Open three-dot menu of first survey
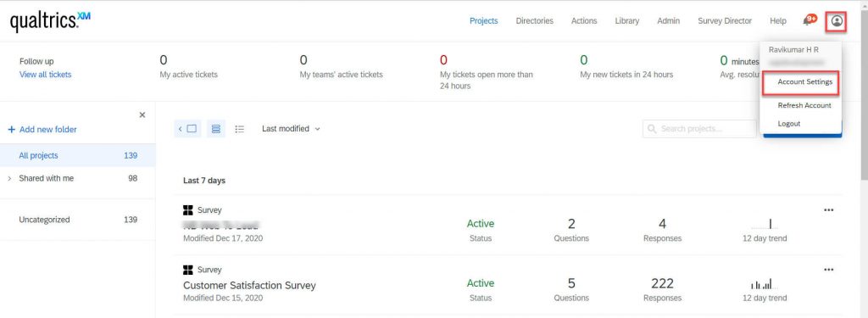The image size is (868, 318). (x=828, y=210)
